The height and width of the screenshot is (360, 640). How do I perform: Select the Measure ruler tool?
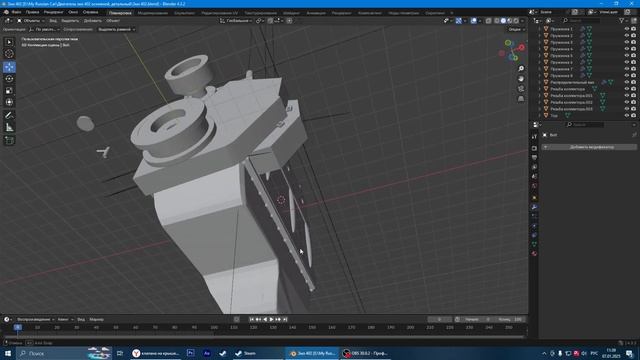click(9, 127)
